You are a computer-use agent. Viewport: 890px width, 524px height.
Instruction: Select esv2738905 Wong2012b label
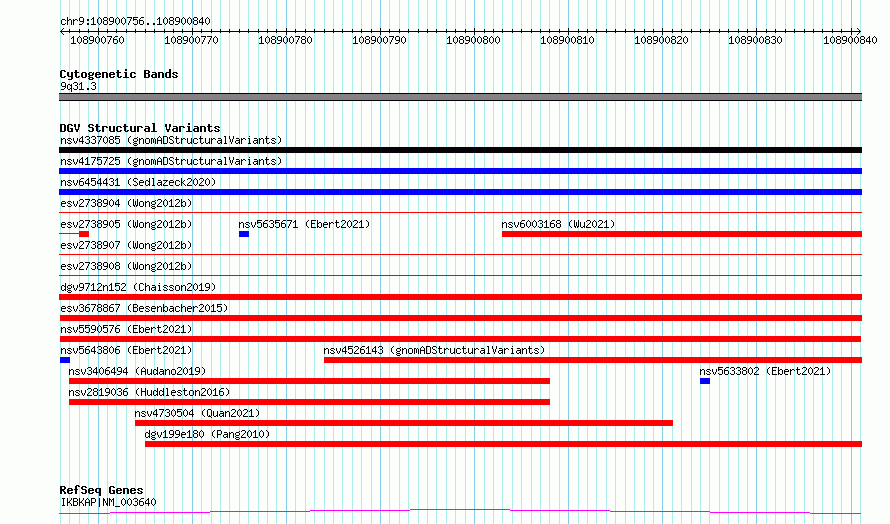(x=126, y=224)
